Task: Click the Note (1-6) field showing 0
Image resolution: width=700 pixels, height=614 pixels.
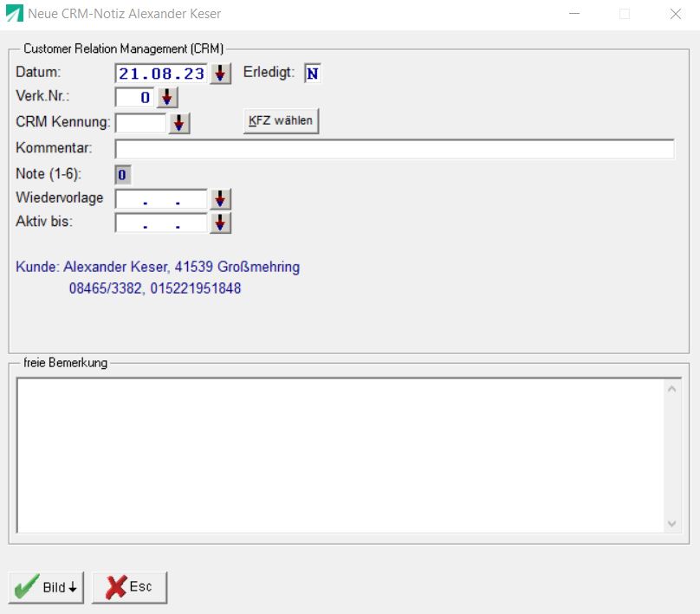Action: (x=122, y=174)
